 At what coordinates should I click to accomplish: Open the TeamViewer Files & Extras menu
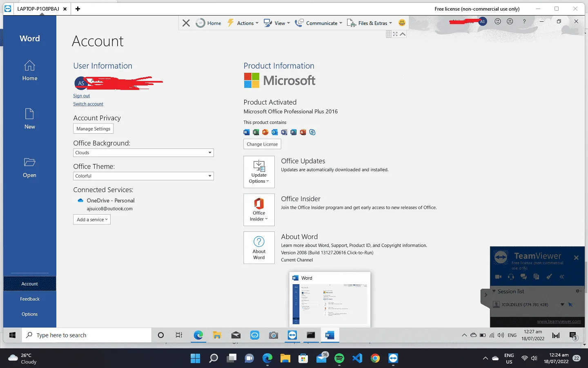tap(370, 23)
